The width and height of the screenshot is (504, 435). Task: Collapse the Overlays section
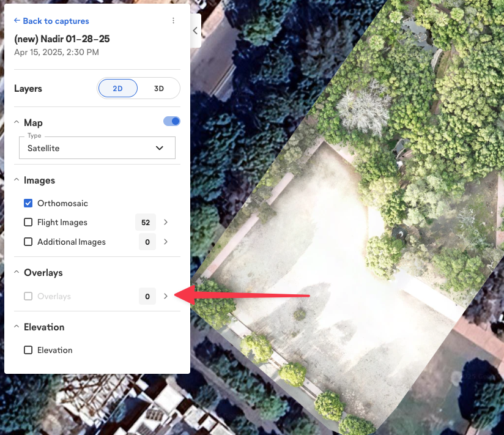[x=15, y=272]
